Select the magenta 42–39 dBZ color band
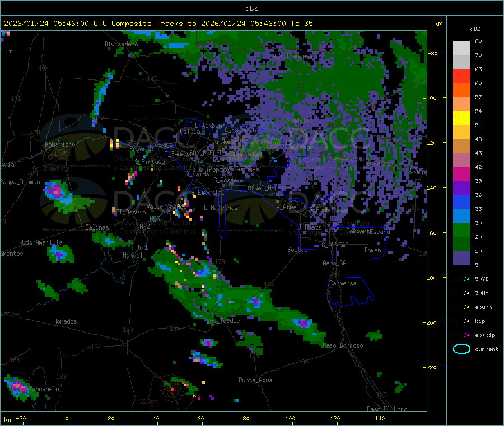This screenshot has width=504, height=426. (x=461, y=174)
